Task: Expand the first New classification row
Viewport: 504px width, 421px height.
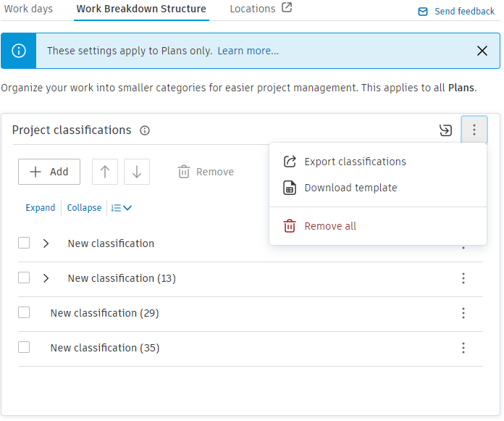Action: pyautogui.click(x=46, y=243)
